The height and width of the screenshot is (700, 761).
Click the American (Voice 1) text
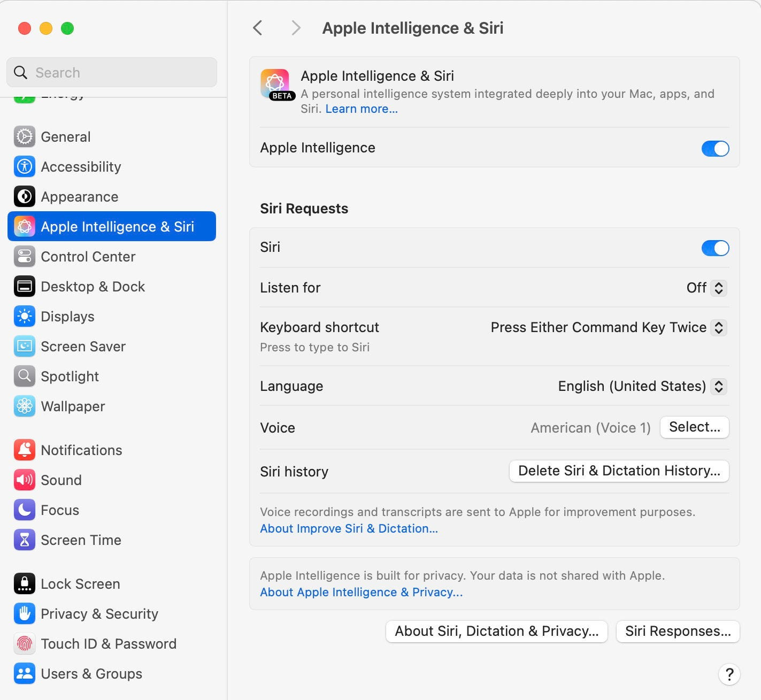coord(590,428)
